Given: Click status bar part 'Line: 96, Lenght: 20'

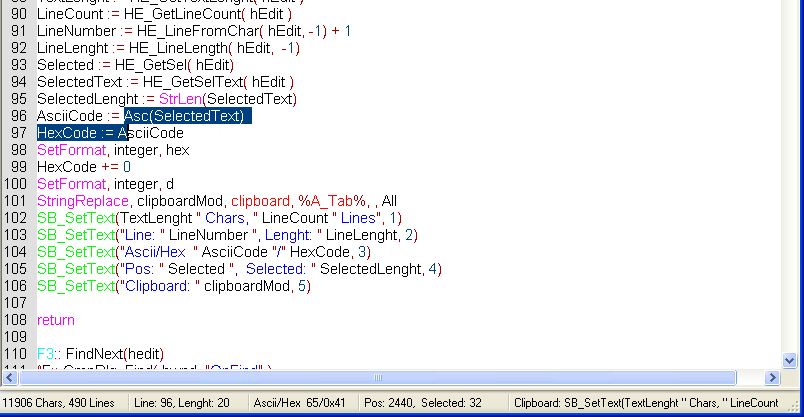Looking at the screenshot, I should pyautogui.click(x=182, y=403).
